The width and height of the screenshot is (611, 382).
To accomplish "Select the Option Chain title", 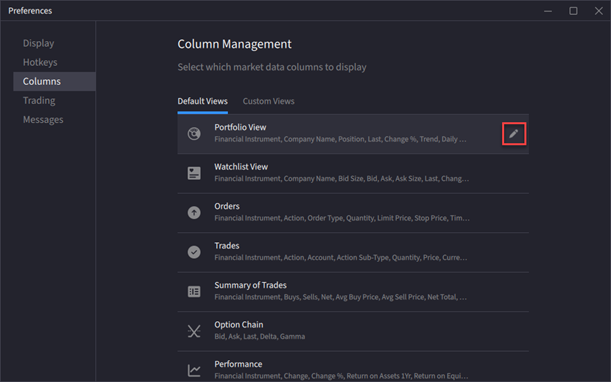I will pos(238,325).
